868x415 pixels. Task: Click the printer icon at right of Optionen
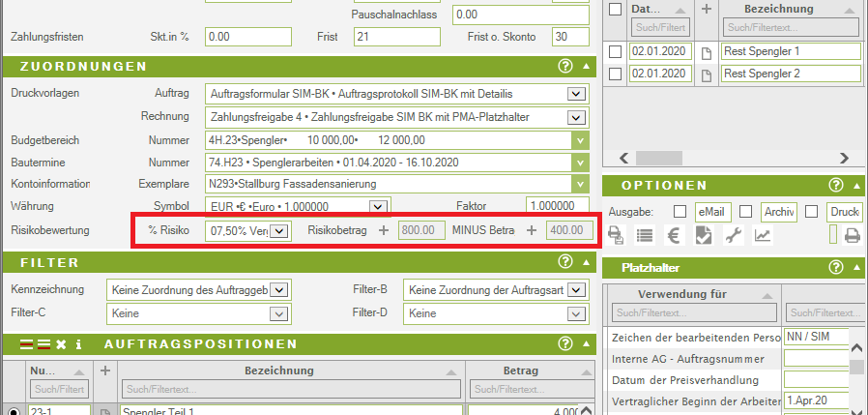(853, 234)
